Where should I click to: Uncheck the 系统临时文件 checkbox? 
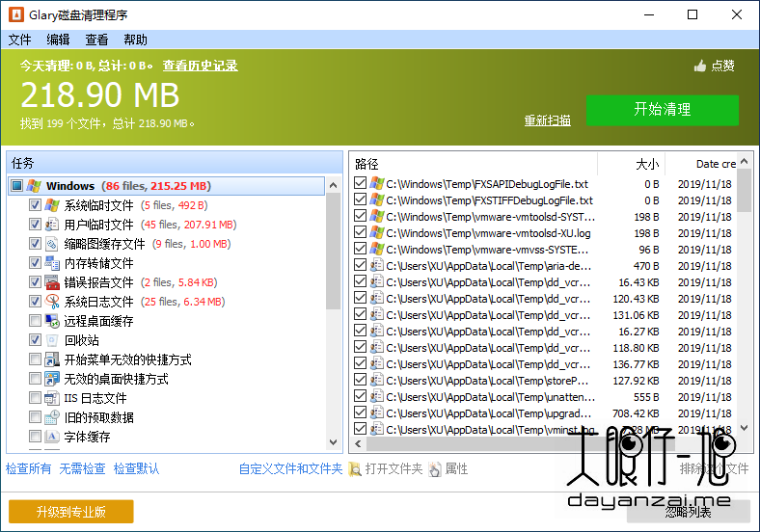(35, 205)
